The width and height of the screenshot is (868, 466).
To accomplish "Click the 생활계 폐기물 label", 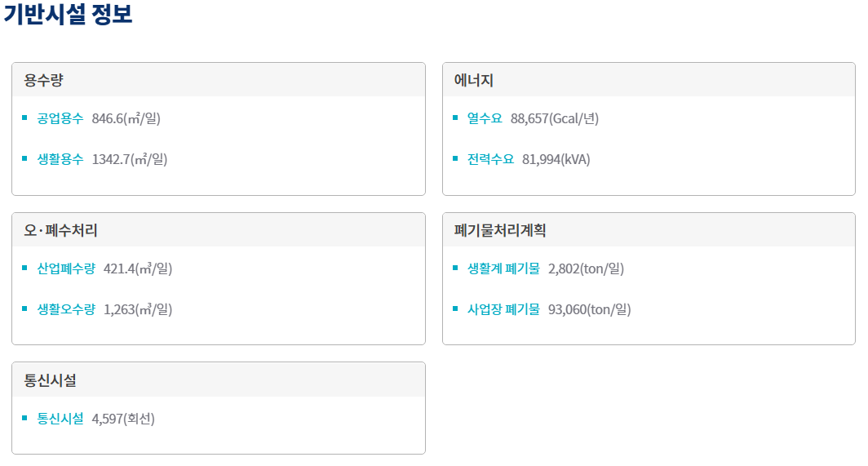I will coord(503,269).
